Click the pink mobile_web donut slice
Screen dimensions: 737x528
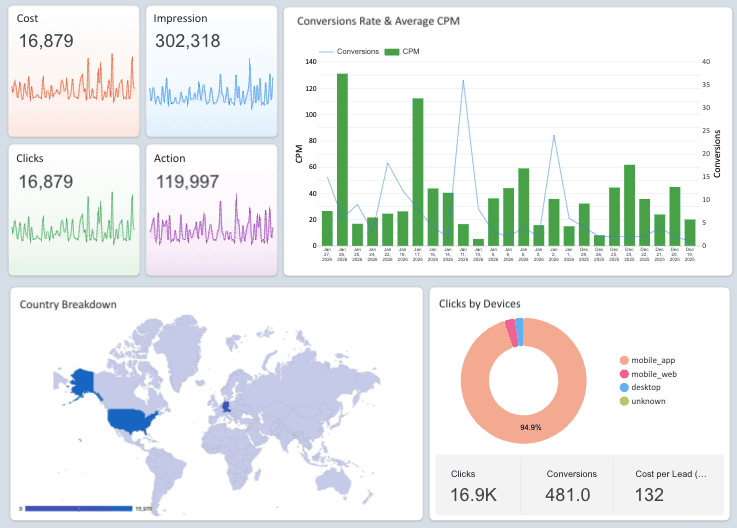(511, 333)
